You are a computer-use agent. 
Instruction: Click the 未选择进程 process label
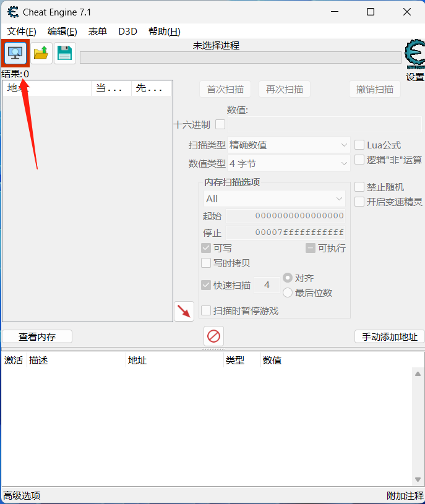point(216,46)
